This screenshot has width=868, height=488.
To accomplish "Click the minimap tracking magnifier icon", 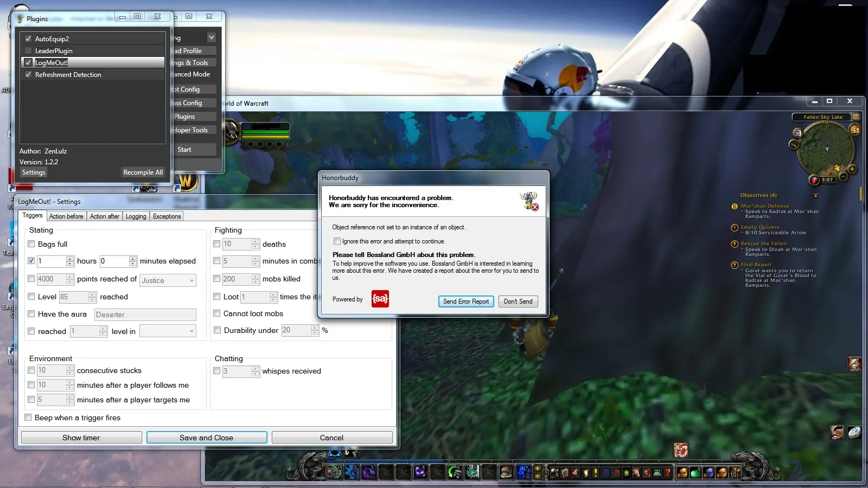I will point(794,144).
